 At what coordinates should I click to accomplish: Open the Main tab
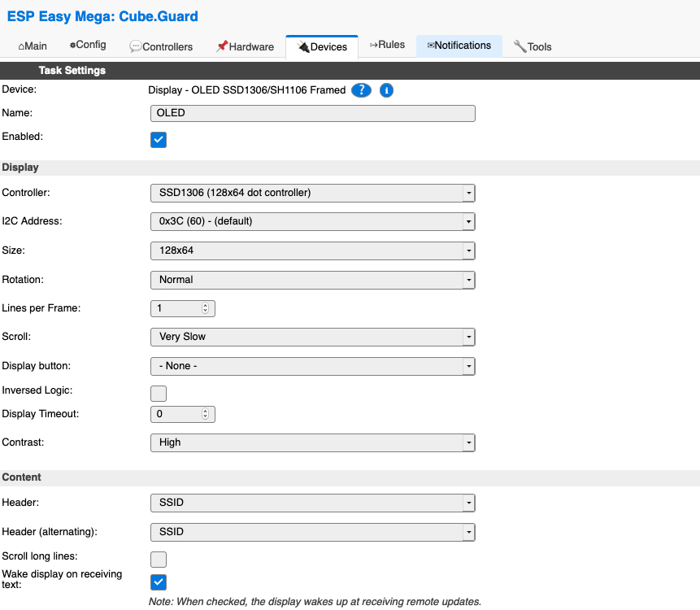coord(33,46)
